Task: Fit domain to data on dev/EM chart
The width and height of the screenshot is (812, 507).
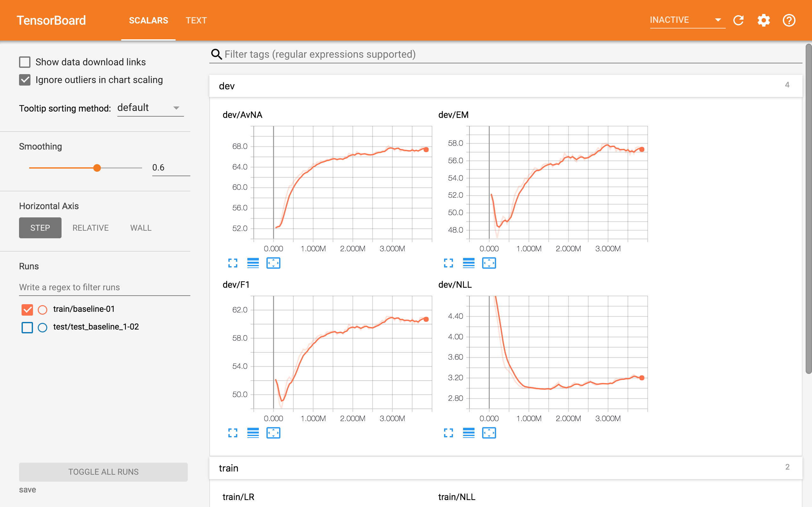Action: click(x=489, y=263)
